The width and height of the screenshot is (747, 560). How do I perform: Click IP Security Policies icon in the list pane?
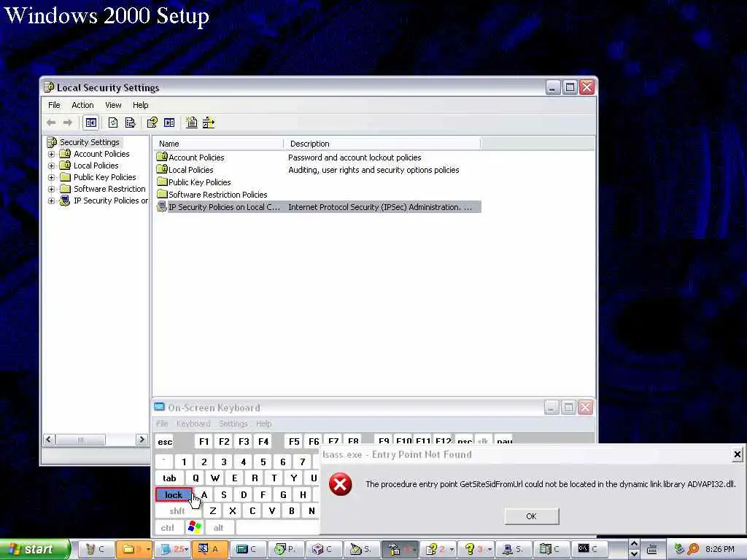[162, 206]
